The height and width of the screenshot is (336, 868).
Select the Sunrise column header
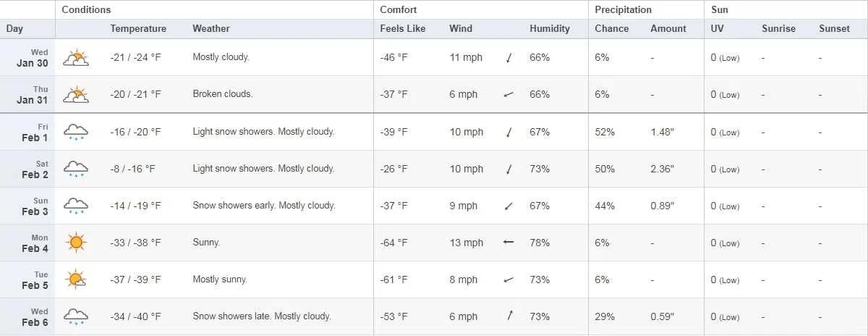tap(778, 29)
